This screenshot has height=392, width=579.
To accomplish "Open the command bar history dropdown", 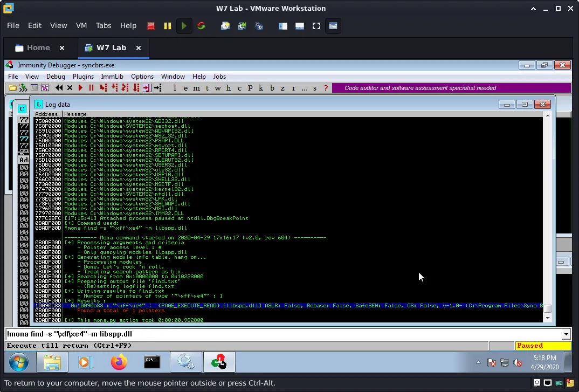I will [566, 334].
